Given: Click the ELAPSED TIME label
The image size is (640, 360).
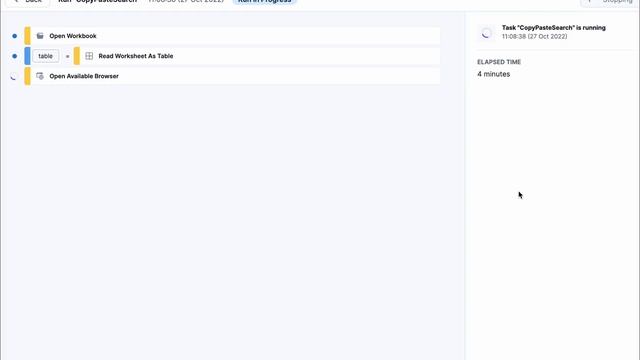Looking at the screenshot, I should pyautogui.click(x=499, y=62).
